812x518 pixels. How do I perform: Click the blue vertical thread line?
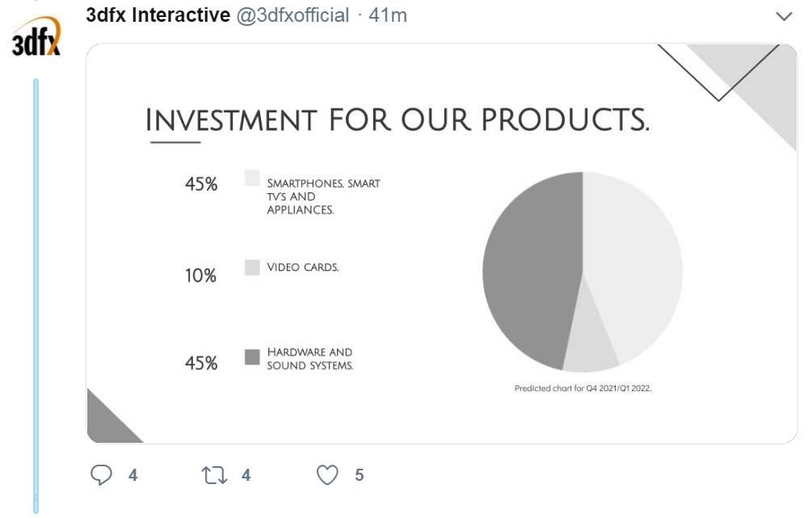[x=36, y=291]
